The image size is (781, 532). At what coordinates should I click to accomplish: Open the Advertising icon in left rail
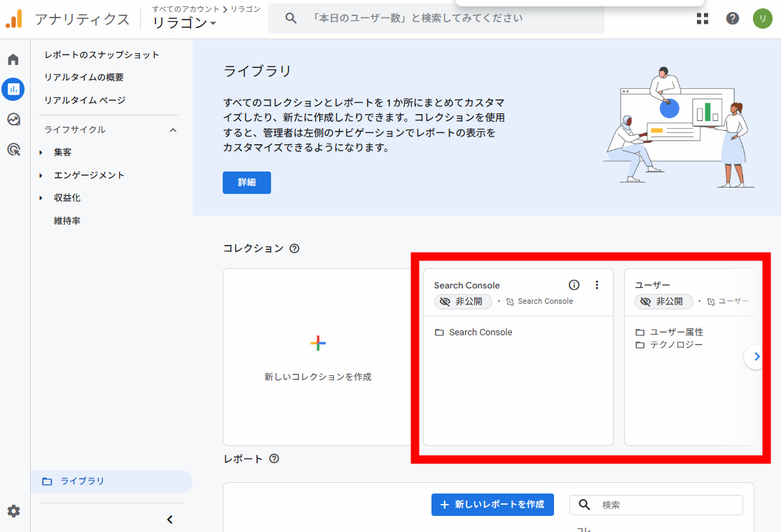point(13,149)
